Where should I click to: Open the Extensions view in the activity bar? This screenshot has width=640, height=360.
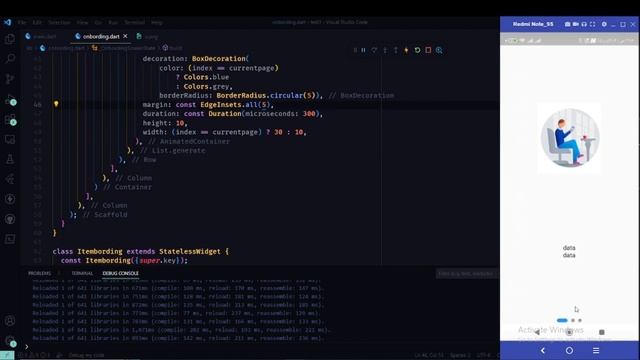(10, 120)
